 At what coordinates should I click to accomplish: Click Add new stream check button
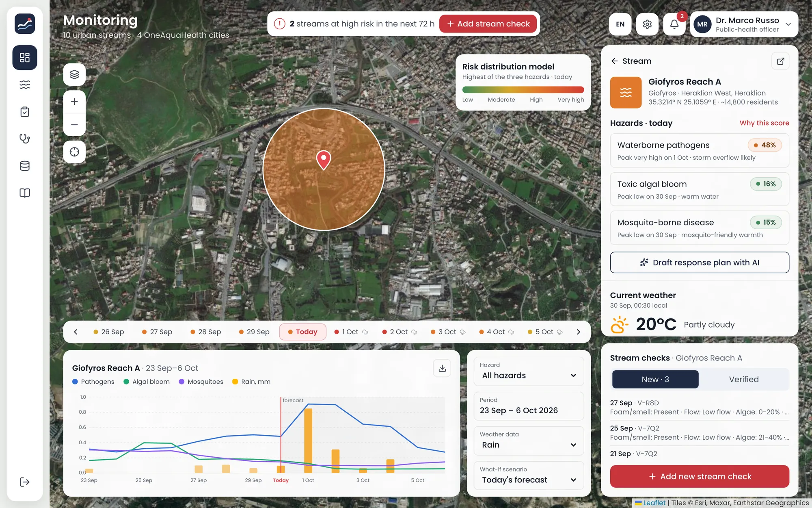[700, 476]
